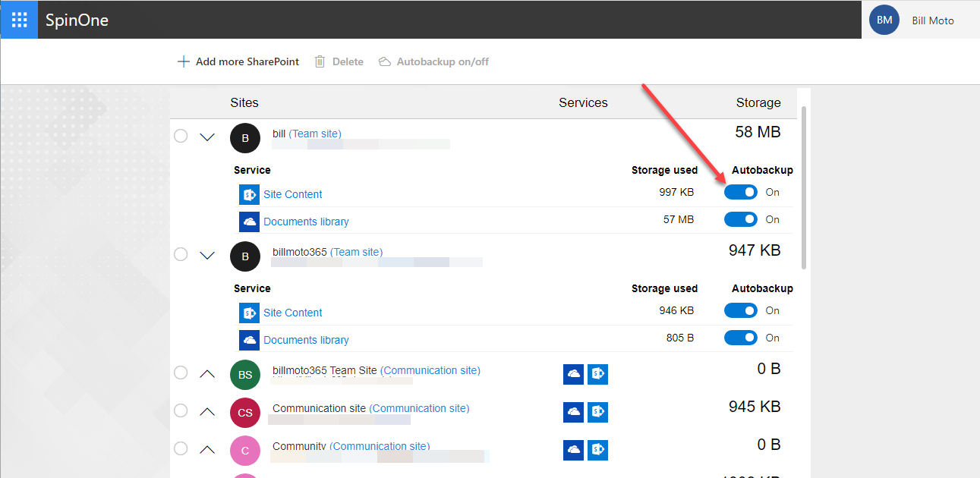This screenshot has width=980, height=478.
Task: Click the Storage column header
Action: click(x=758, y=102)
